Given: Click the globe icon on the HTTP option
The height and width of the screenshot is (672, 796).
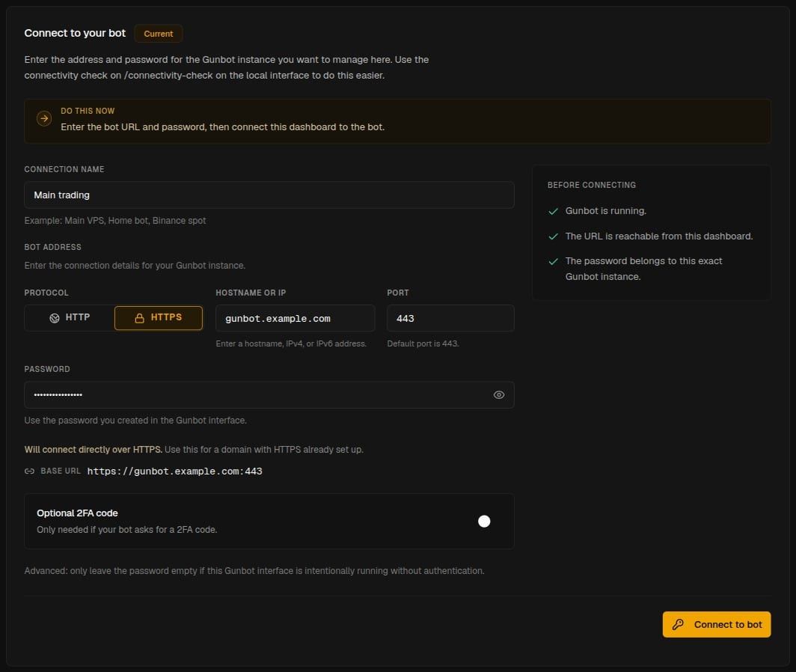Looking at the screenshot, I should [55, 318].
